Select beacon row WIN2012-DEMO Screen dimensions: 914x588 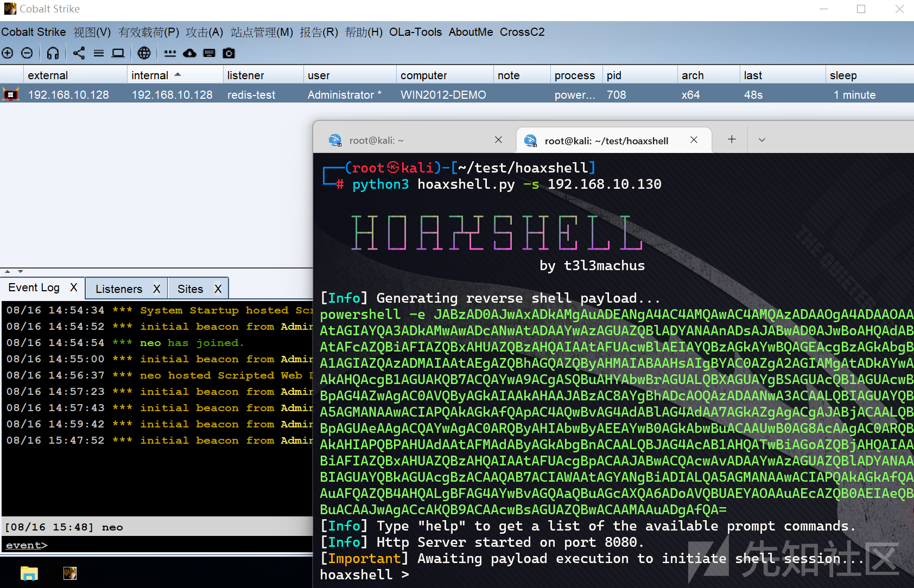pos(457,94)
